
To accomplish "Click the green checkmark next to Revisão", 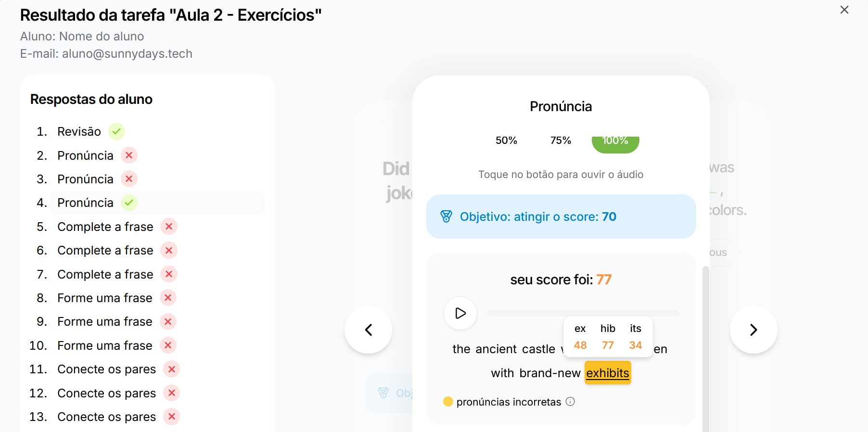I will [115, 131].
